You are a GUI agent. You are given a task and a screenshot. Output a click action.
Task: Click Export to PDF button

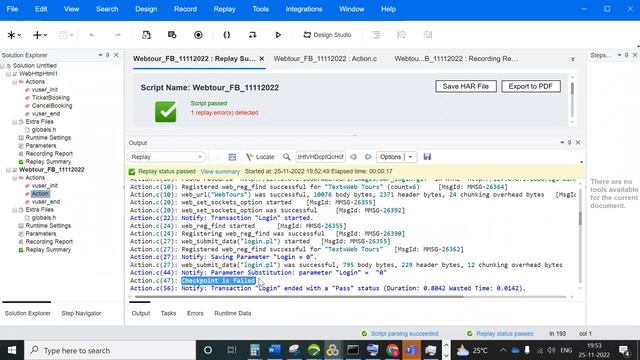tap(531, 87)
